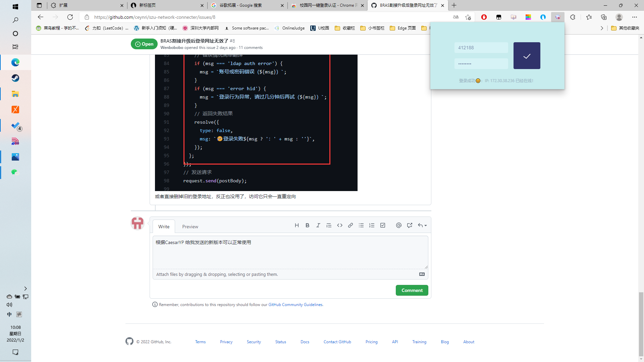The height and width of the screenshot is (362, 644).
Task: Insert a hyperlink into the comment
Action: [350, 225]
